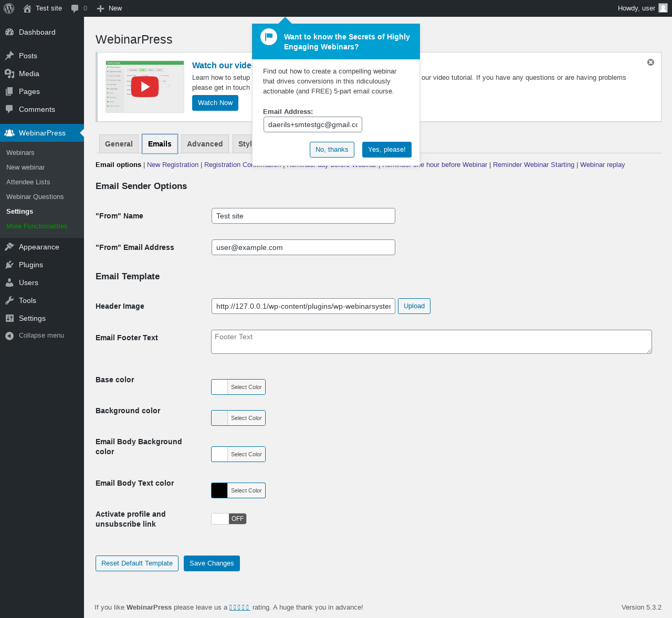Open the Settings submenu item under WebinarPress
Viewport: 672px width, 618px height.
(19, 211)
